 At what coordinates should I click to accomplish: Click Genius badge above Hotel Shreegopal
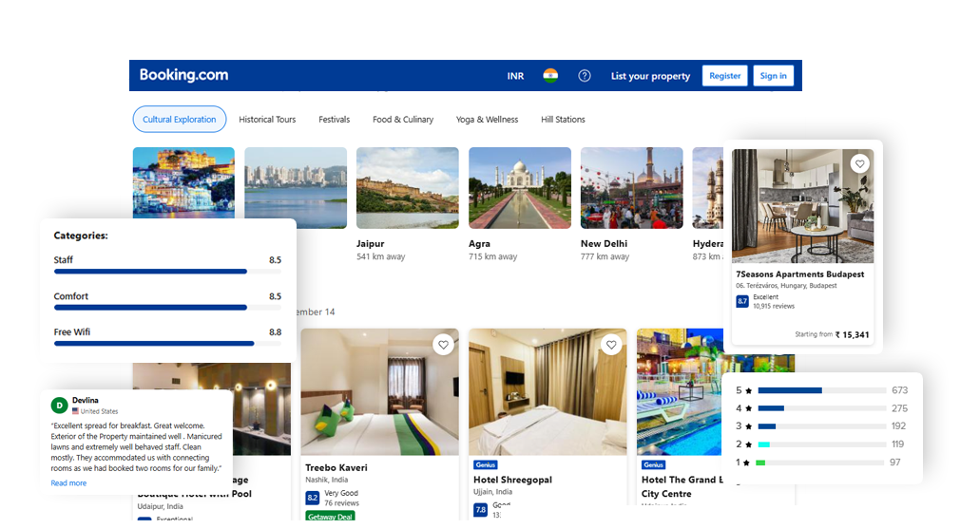[x=486, y=465]
